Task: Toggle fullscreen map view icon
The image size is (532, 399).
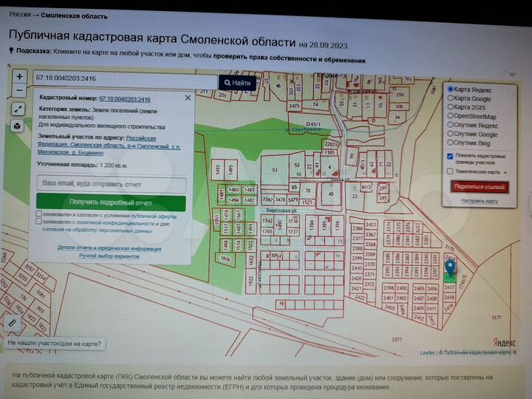Action: [x=18, y=109]
